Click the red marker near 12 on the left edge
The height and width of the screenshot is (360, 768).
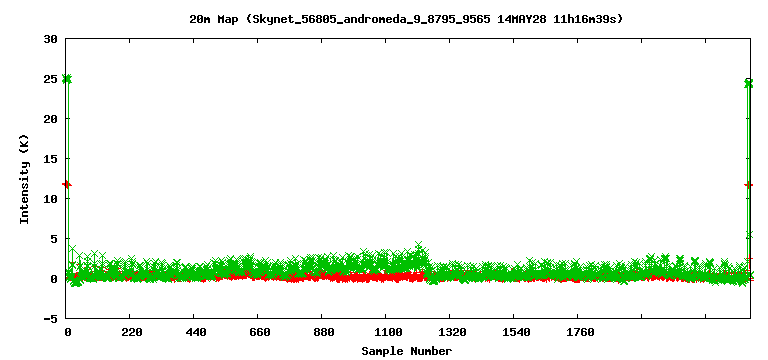[67, 184]
